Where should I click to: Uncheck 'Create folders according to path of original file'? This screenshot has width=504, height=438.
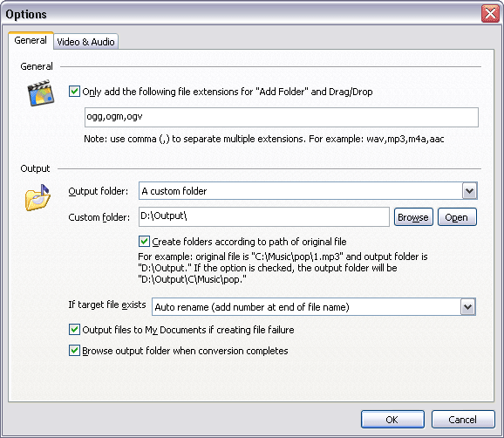(x=144, y=242)
